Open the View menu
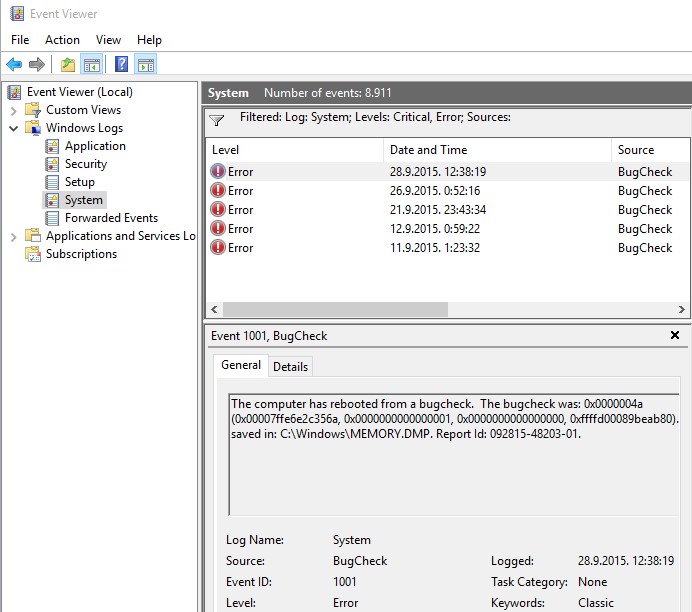692x612 pixels. (x=108, y=40)
